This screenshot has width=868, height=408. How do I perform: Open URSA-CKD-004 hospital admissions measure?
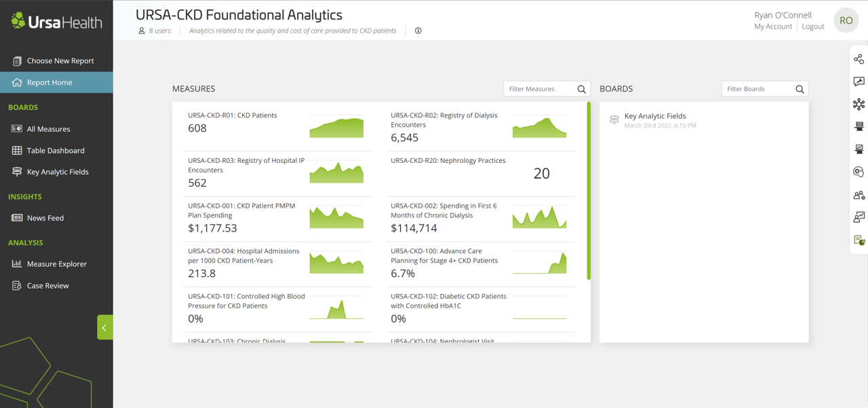[278, 263]
